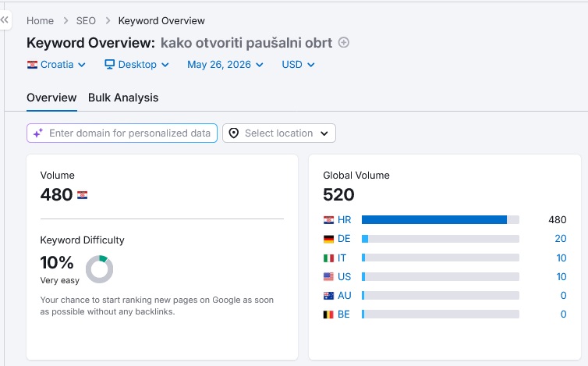
Task: Click keyword text kako otvoriti paušalni obrt
Action: pos(246,43)
